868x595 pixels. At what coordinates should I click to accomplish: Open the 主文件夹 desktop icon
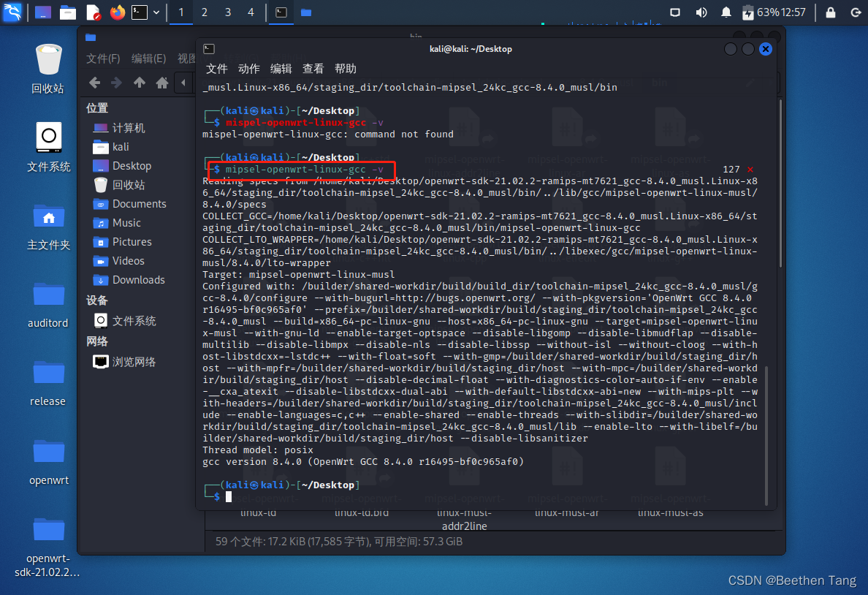48,227
